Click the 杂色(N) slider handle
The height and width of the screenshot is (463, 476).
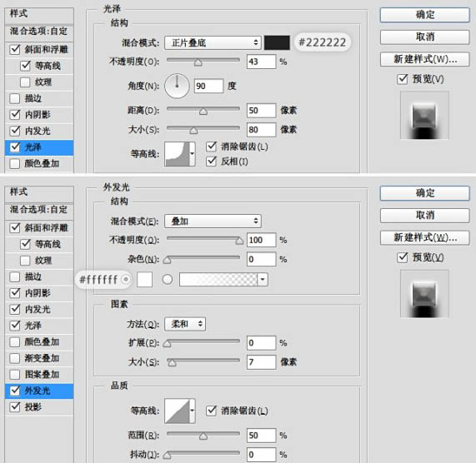[167, 260]
